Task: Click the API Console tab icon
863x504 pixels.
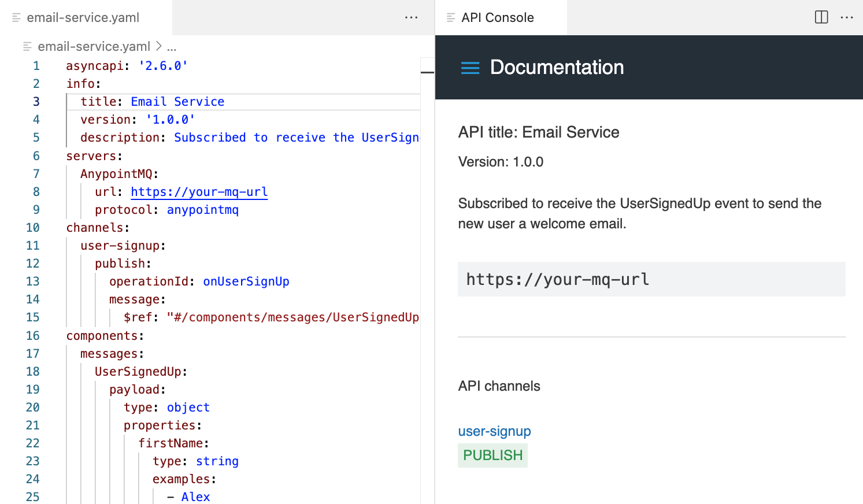Action: [451, 18]
